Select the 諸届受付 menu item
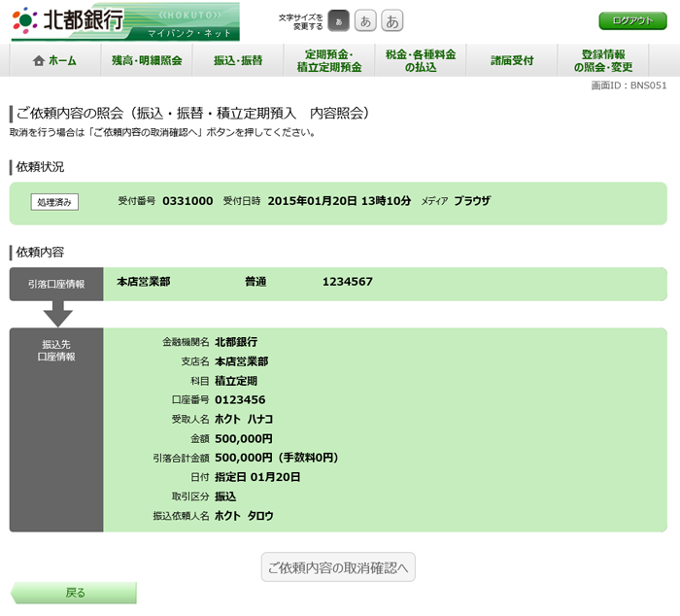Image resolution: width=680 pixels, height=616 pixels. point(512,60)
